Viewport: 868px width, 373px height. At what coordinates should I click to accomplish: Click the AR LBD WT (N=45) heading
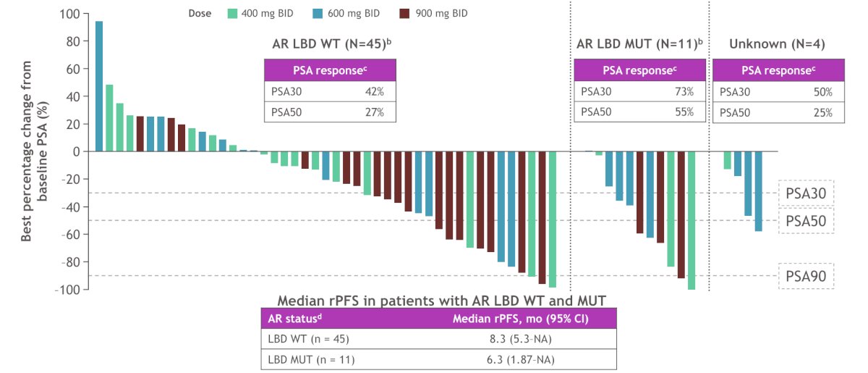[x=330, y=44]
